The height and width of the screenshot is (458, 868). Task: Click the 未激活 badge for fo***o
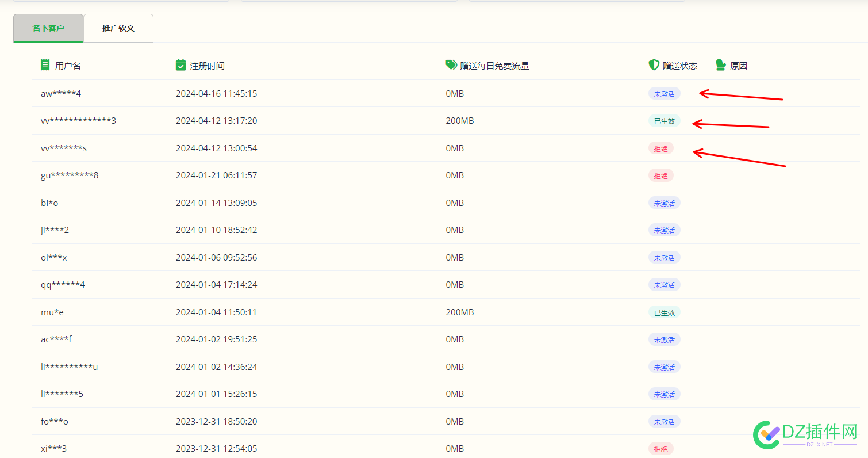(x=665, y=421)
